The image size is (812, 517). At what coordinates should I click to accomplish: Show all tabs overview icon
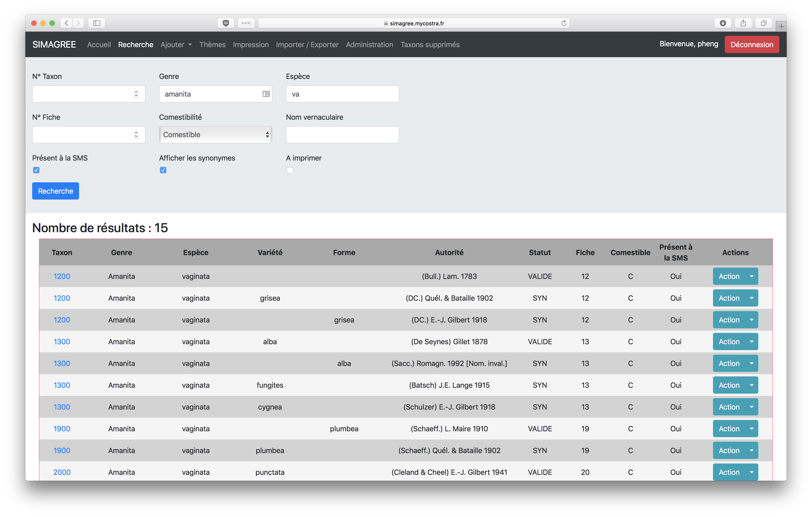pos(764,23)
